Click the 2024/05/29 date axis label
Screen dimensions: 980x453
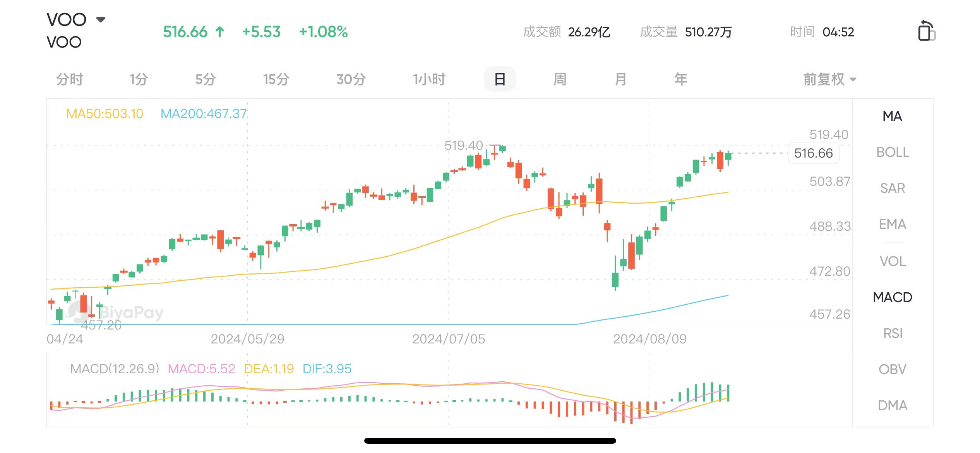[247, 339]
